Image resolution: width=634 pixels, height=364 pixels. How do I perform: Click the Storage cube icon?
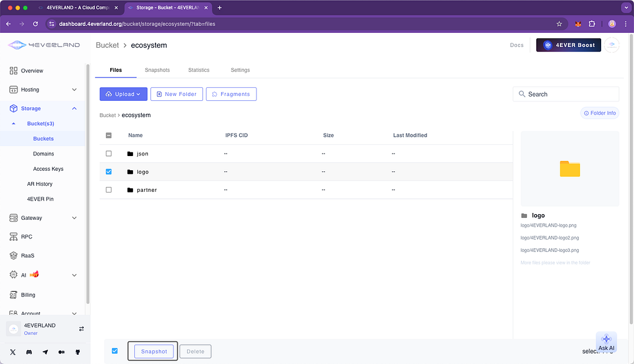coord(14,108)
